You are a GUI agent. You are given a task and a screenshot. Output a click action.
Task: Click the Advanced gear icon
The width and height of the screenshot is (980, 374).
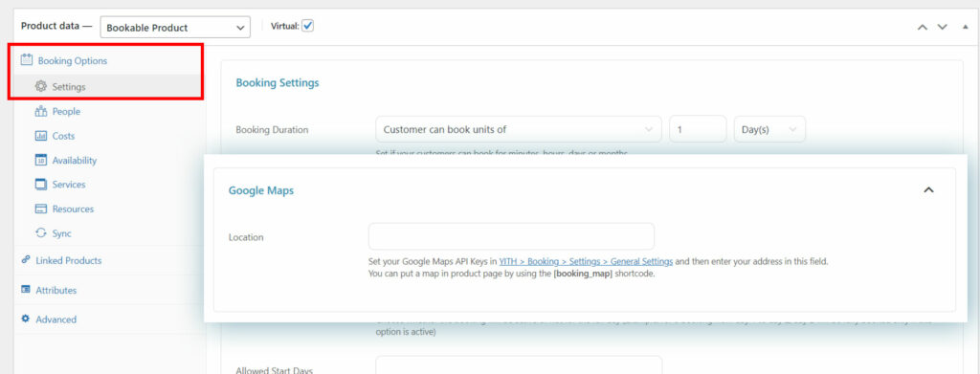point(26,319)
